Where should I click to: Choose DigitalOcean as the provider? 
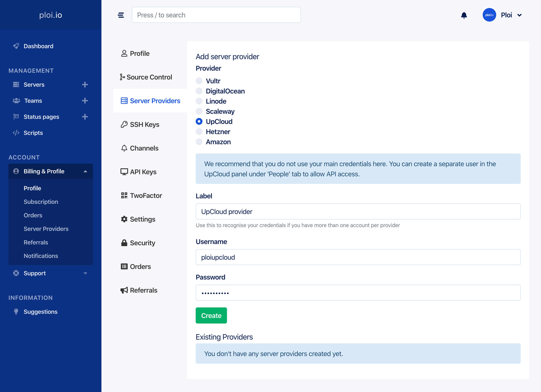tap(199, 91)
